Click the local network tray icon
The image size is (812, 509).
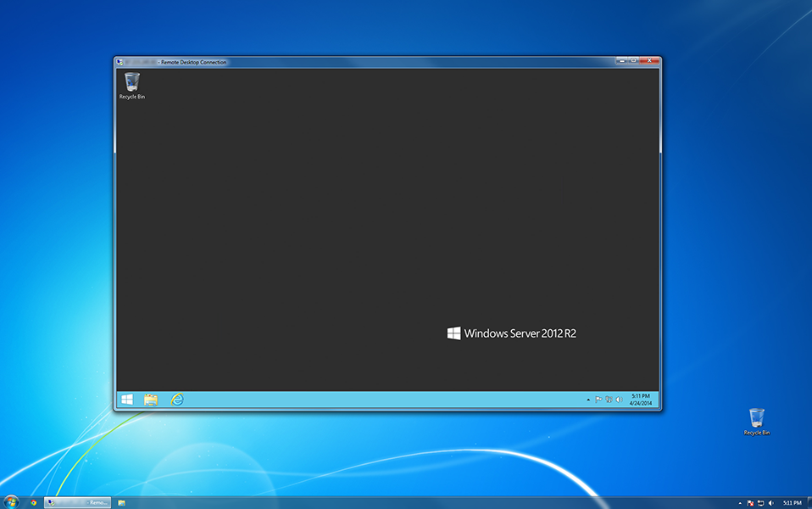click(761, 503)
